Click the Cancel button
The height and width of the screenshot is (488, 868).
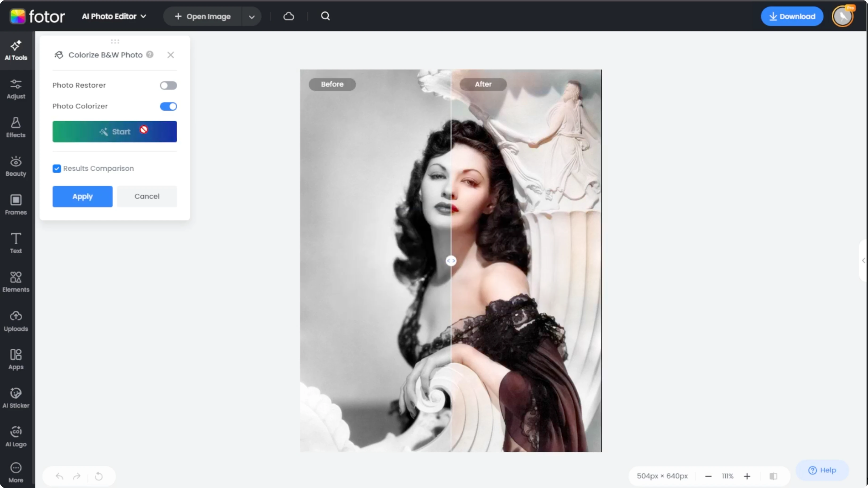147,196
